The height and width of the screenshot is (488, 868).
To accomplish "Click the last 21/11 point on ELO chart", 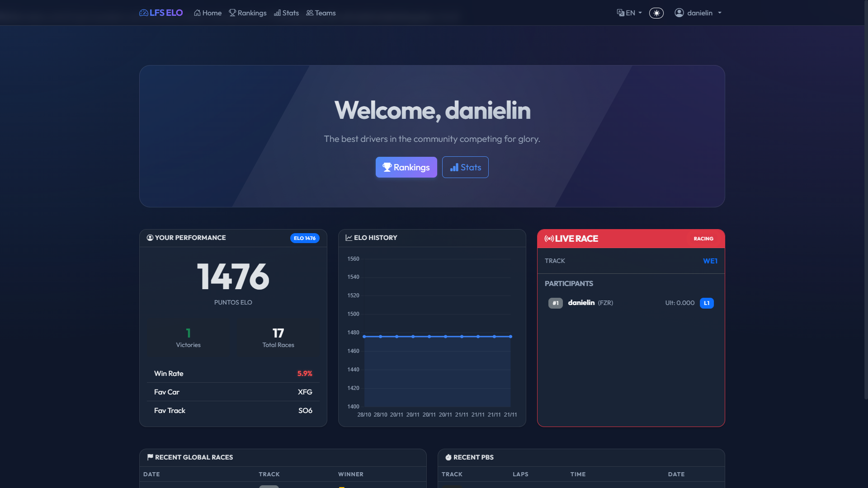I will point(510,337).
